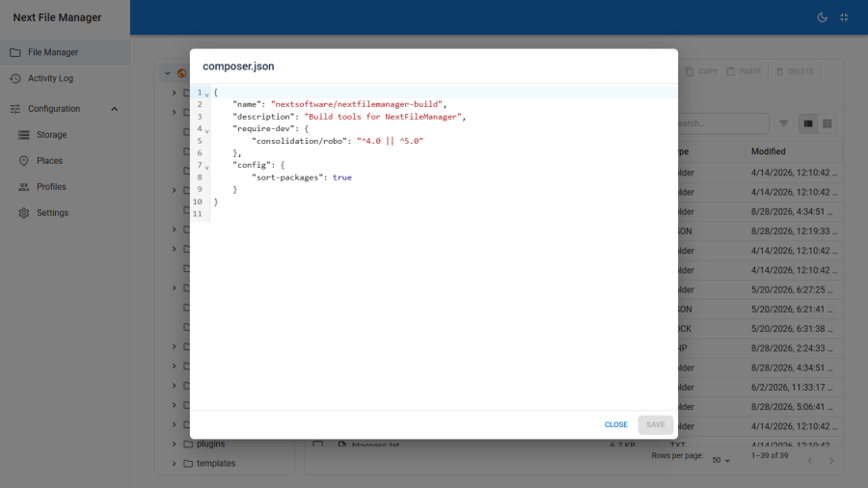
Task: Click row modified 6/2/2026, 11:33:17
Action: tap(794, 388)
